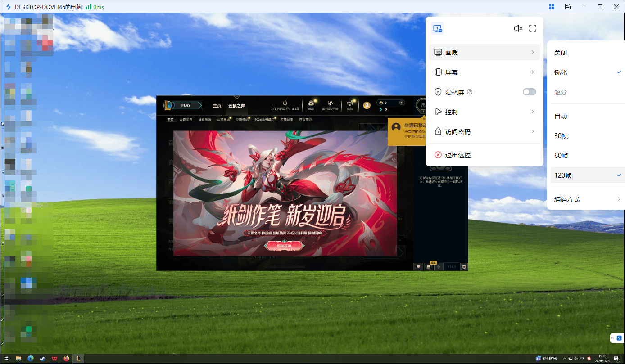
Task: Mute audio using the speaker icon in remote panel
Action: coord(518,28)
